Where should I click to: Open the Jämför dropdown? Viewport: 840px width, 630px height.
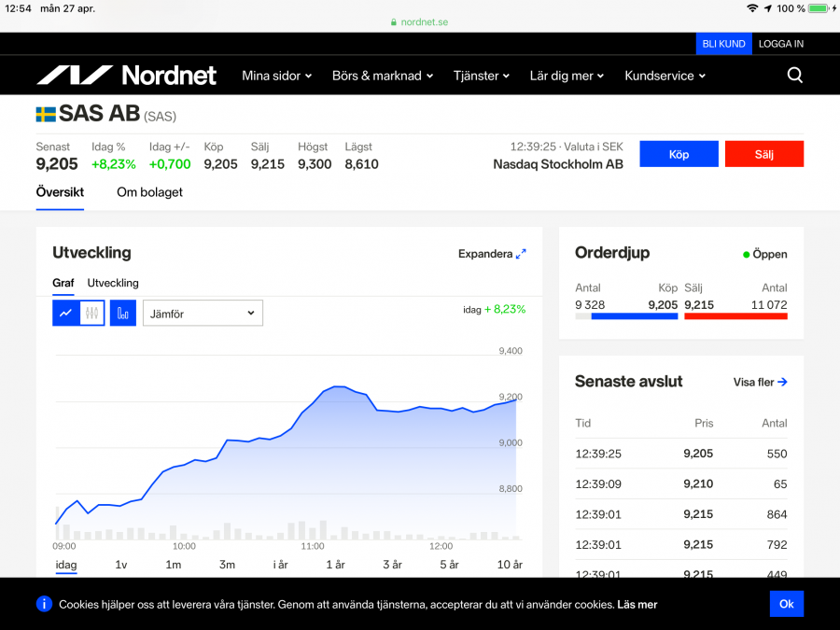(203, 314)
